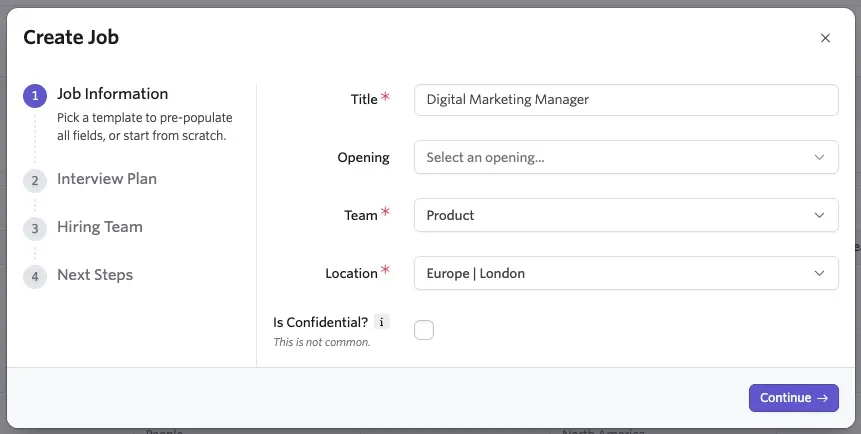The height and width of the screenshot is (434, 861).
Task: Click the Team field label
Action: pyautogui.click(x=361, y=215)
